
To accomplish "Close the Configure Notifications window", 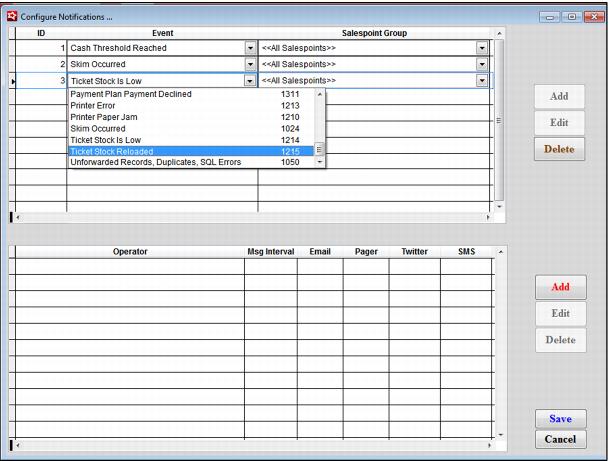I will (594, 17).
